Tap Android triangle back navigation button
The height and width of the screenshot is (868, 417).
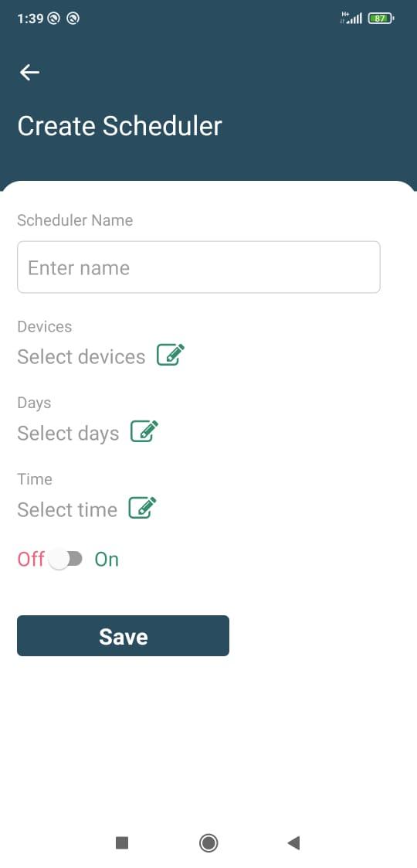coord(293,842)
